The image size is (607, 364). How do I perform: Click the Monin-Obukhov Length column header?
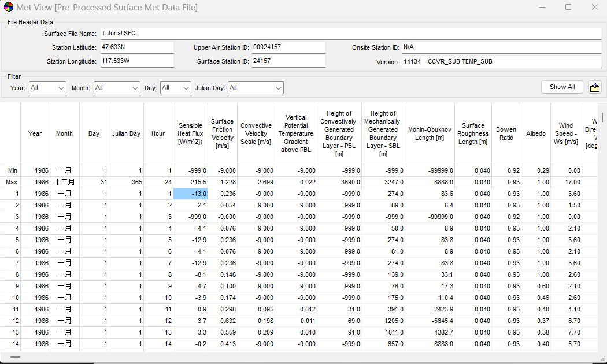[430, 134]
